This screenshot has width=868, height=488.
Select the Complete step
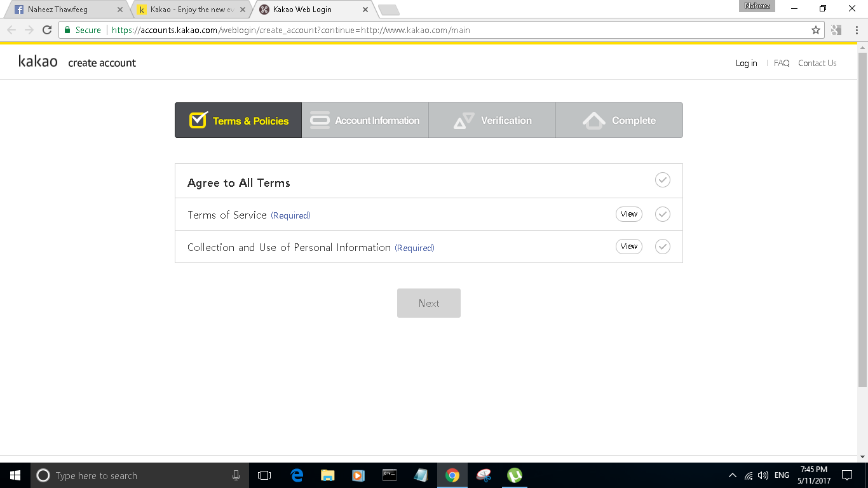(620, 120)
